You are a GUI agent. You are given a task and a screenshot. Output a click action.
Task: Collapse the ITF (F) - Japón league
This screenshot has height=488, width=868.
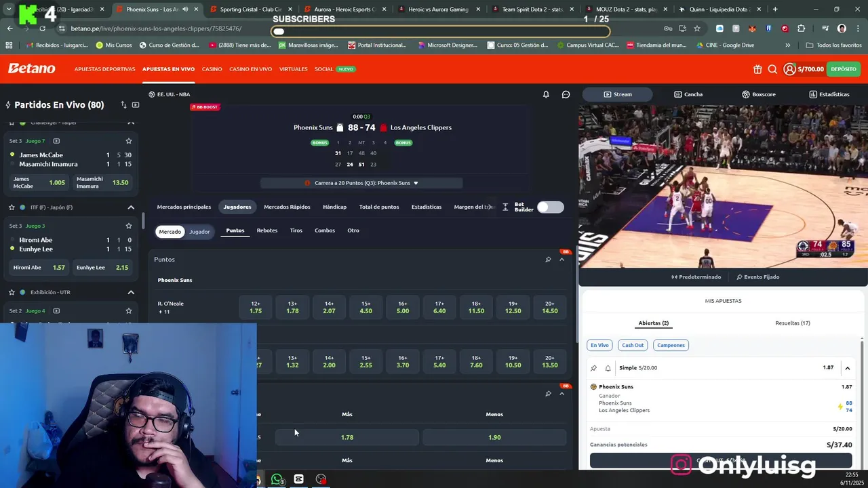(131, 207)
